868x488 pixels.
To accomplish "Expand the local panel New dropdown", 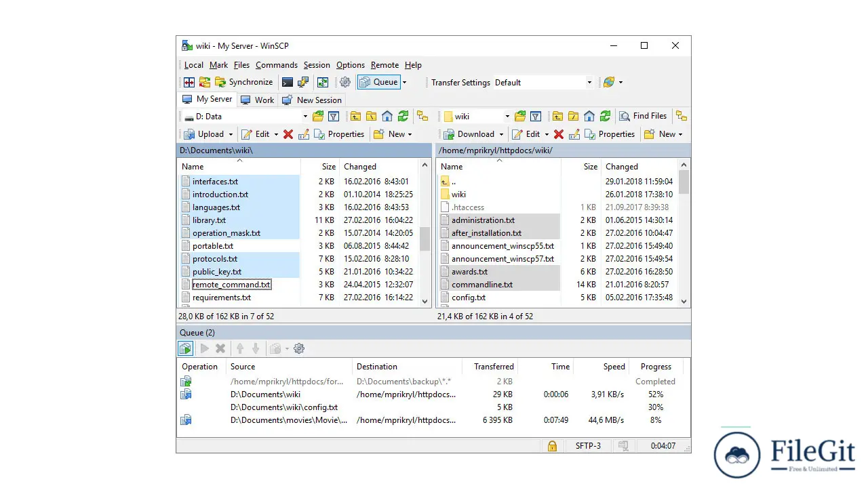I will [x=411, y=134].
